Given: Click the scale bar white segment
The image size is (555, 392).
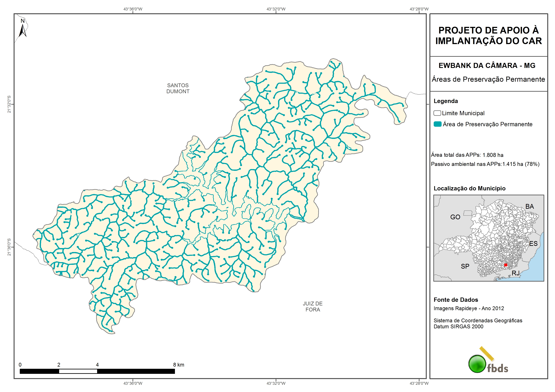Looking at the screenshot, I should [78, 371].
